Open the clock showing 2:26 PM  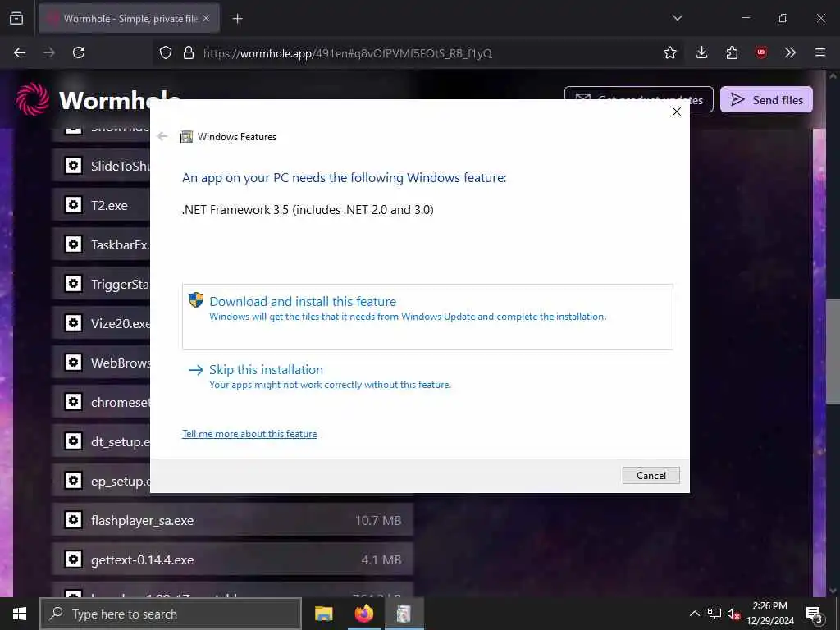(x=770, y=614)
